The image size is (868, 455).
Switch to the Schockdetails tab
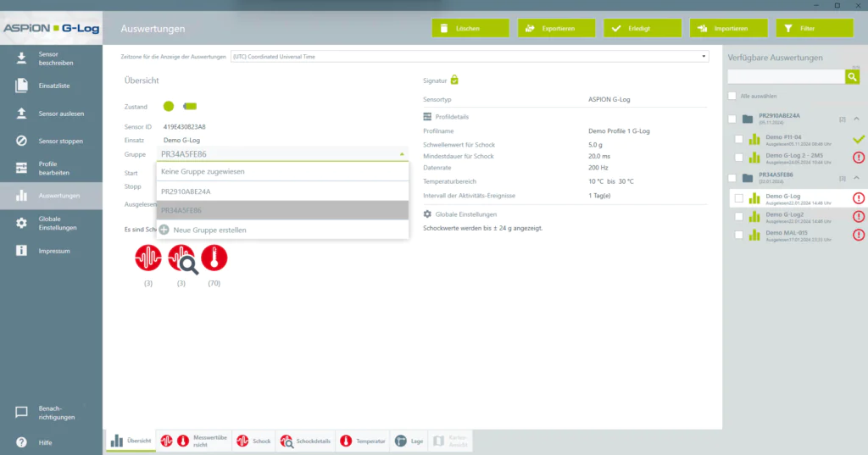[305, 441]
